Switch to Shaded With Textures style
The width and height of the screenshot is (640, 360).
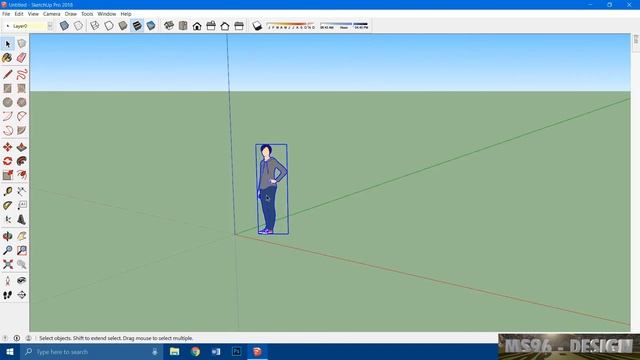[x=137, y=26]
